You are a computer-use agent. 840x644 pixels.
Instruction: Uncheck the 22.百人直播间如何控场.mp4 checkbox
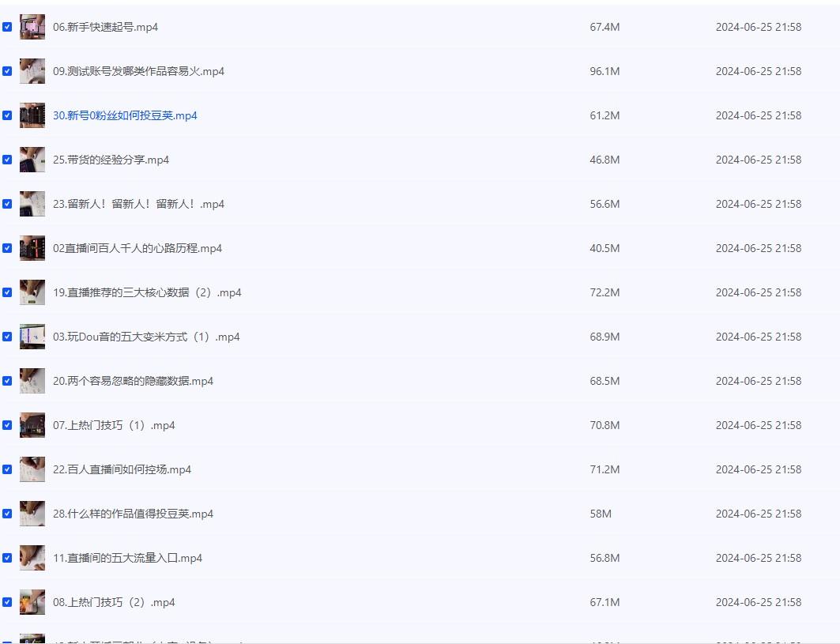(x=7, y=469)
